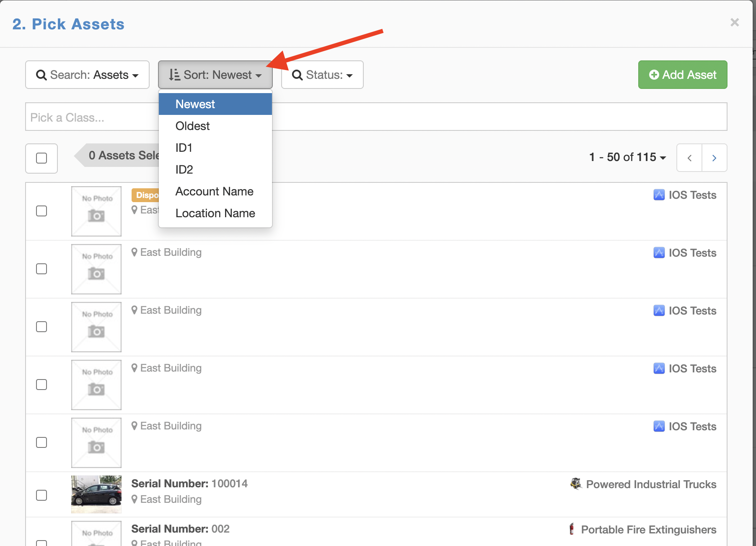Go to previous page of assets
This screenshot has width=756, height=546.
click(689, 158)
